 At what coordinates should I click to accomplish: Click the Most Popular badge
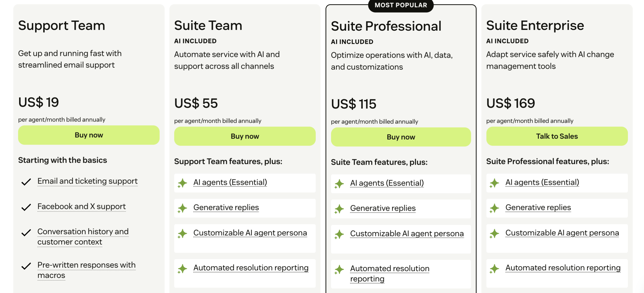(401, 5)
